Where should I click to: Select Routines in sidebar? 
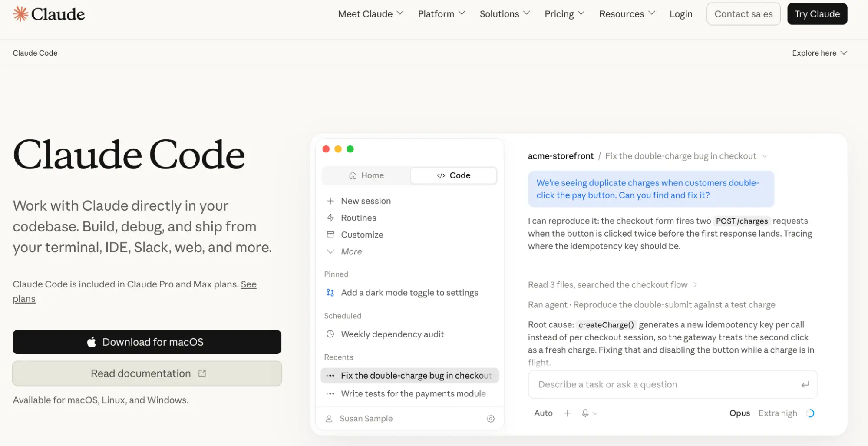click(358, 218)
